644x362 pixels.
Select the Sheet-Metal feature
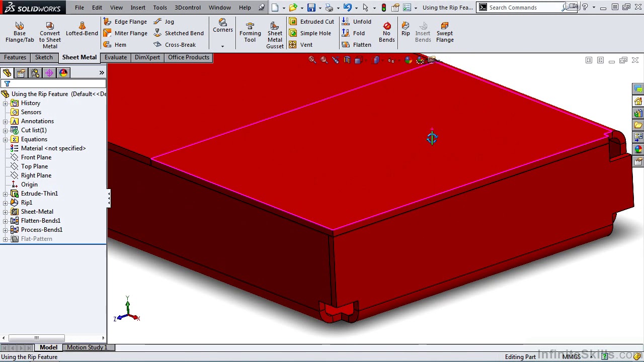click(x=37, y=212)
